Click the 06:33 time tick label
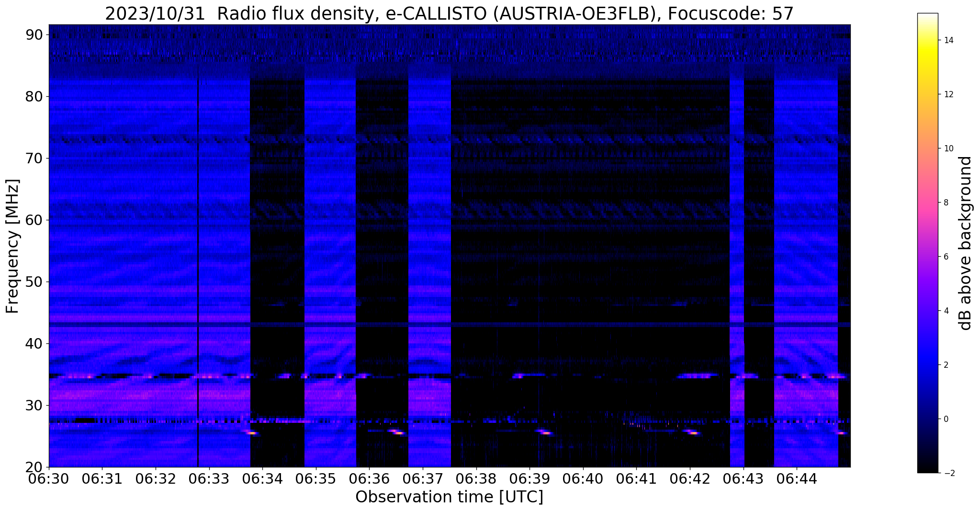Screen dimensions: 980x511 (x=209, y=478)
